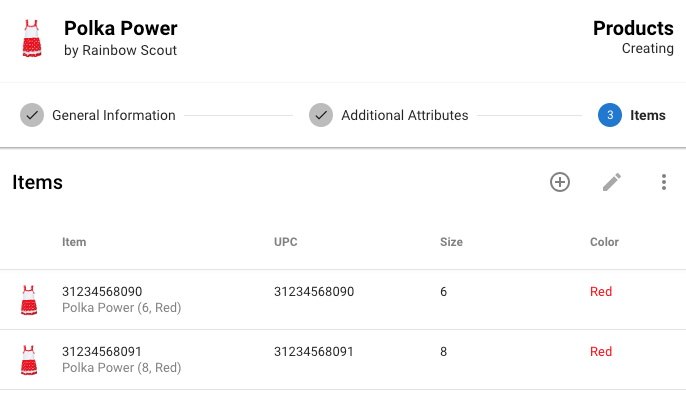Sort by the Size column header
Image resolution: width=686 pixels, height=403 pixels.
tap(452, 242)
